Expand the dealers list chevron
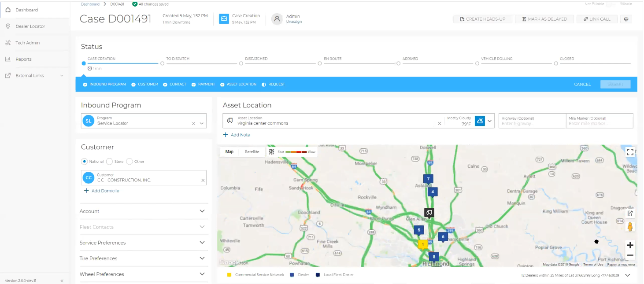644x284 pixels. coord(628,275)
